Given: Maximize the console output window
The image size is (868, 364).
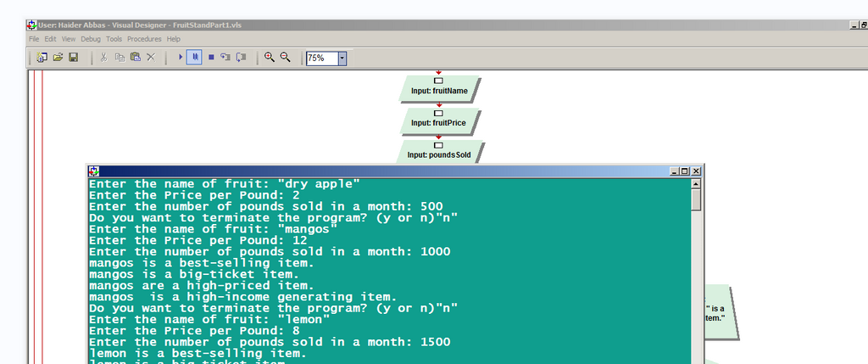Looking at the screenshot, I should click(685, 171).
